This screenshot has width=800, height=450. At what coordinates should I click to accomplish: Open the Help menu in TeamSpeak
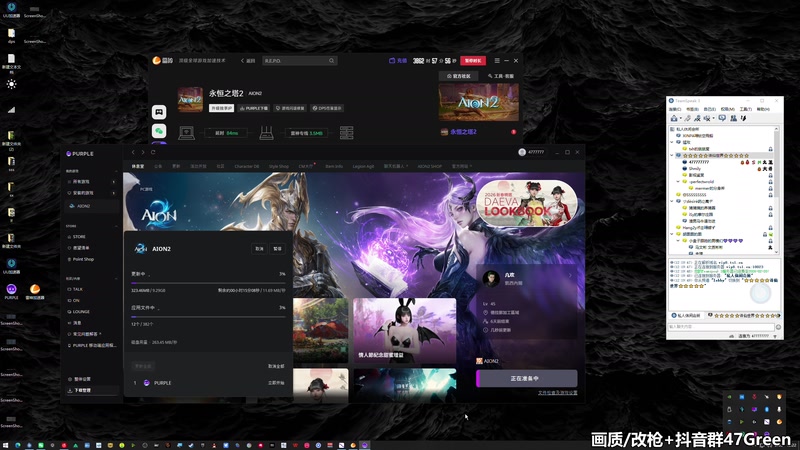[763, 109]
